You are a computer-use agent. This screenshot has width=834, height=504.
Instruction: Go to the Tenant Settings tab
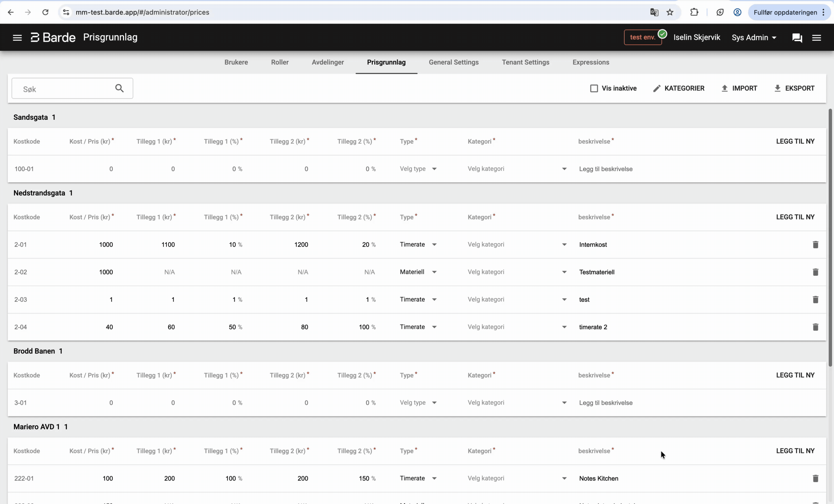(525, 62)
